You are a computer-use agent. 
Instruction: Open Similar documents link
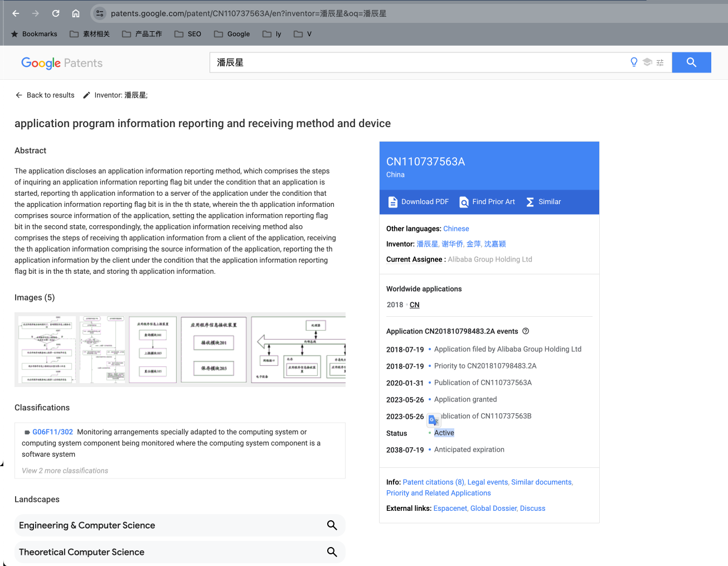[x=542, y=482]
